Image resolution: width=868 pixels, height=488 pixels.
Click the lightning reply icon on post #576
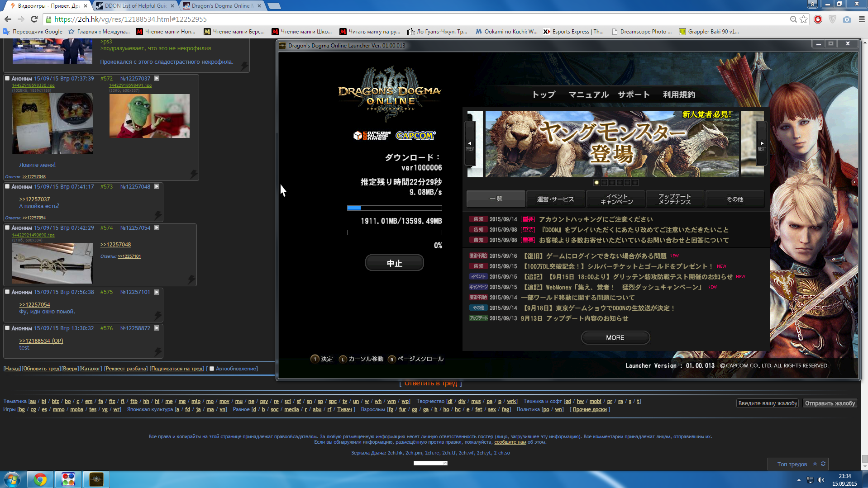point(157,351)
